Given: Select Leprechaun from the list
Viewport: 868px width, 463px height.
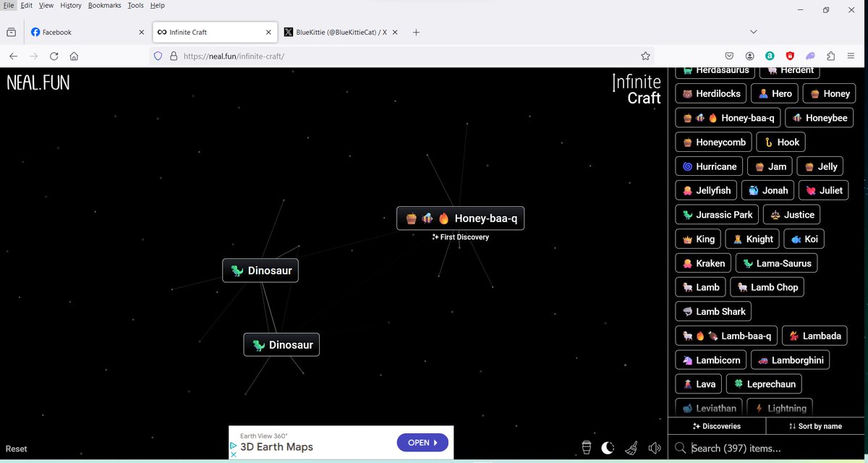Looking at the screenshot, I should (764, 384).
